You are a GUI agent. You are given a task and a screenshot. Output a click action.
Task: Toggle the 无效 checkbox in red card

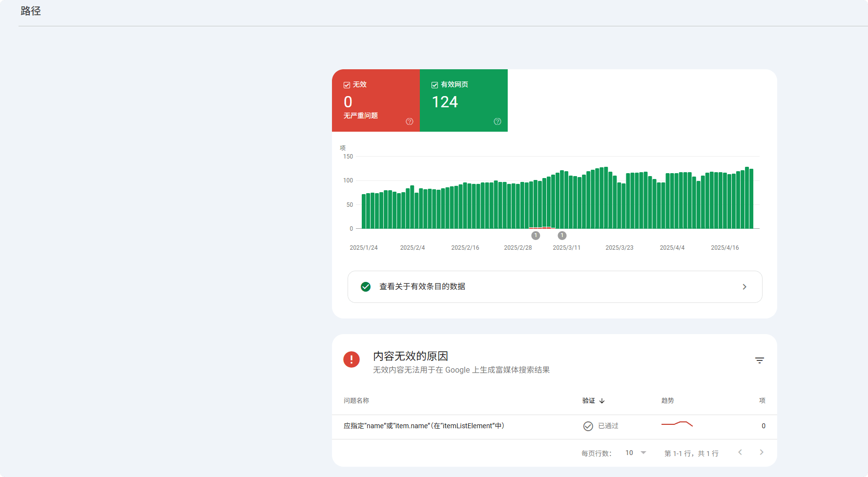(x=347, y=85)
